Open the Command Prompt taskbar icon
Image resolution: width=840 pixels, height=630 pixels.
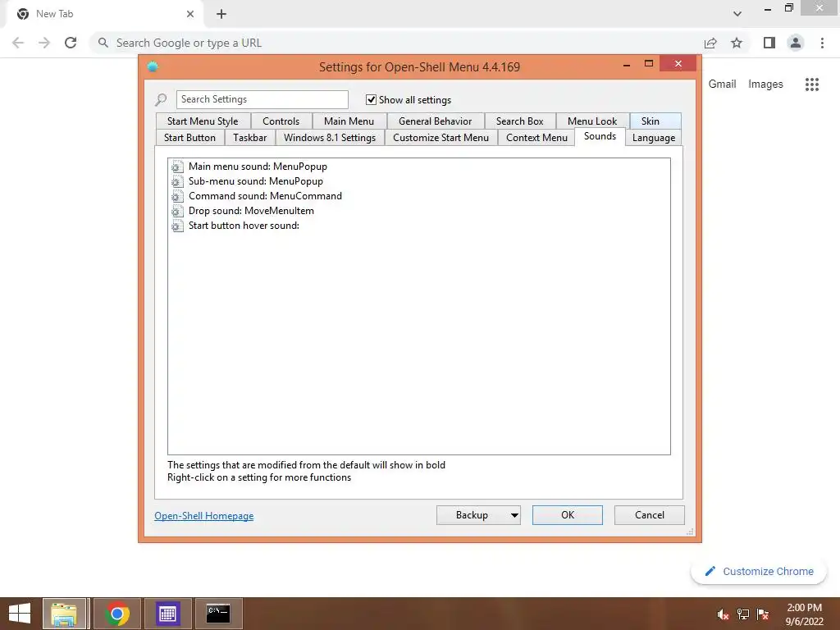pyautogui.click(x=218, y=614)
